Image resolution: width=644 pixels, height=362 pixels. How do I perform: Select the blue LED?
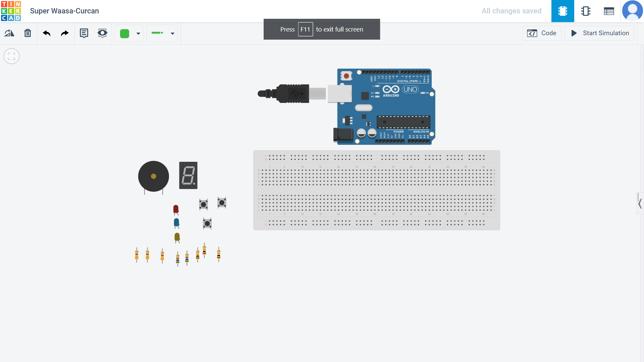[x=176, y=223]
